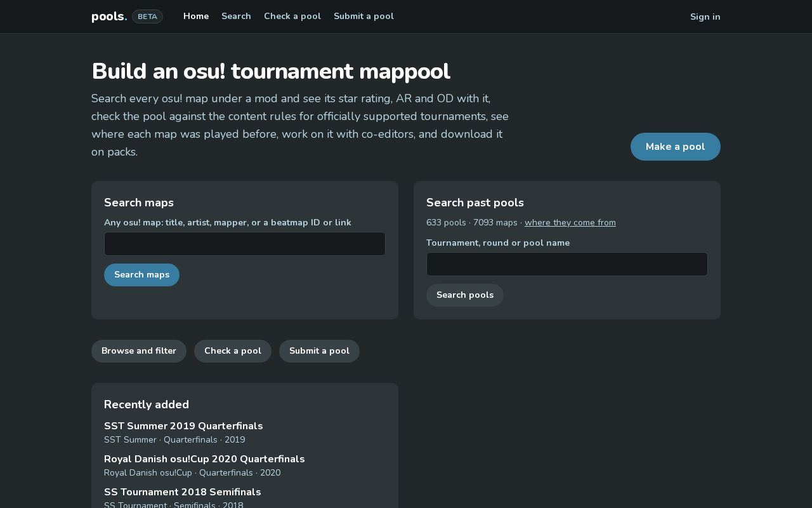This screenshot has height=508, width=812.
Task: Click the 'Search past pools' heading
Action: coord(475,203)
